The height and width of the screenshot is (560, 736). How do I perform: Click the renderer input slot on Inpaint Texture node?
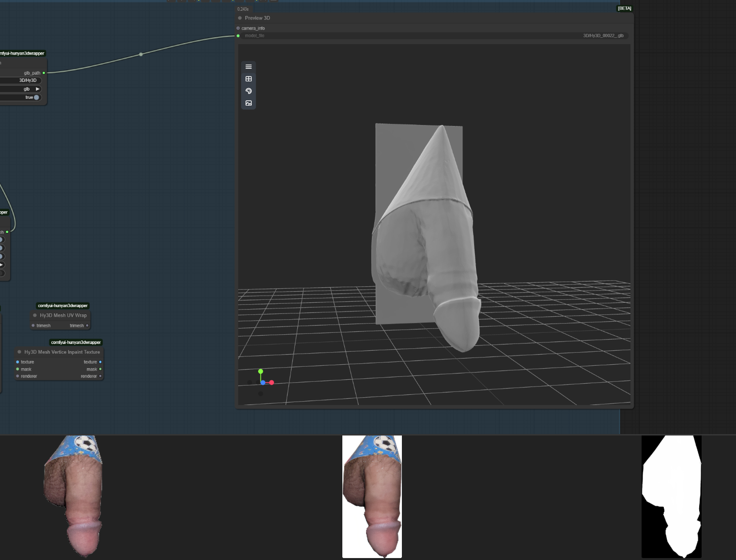(17, 376)
